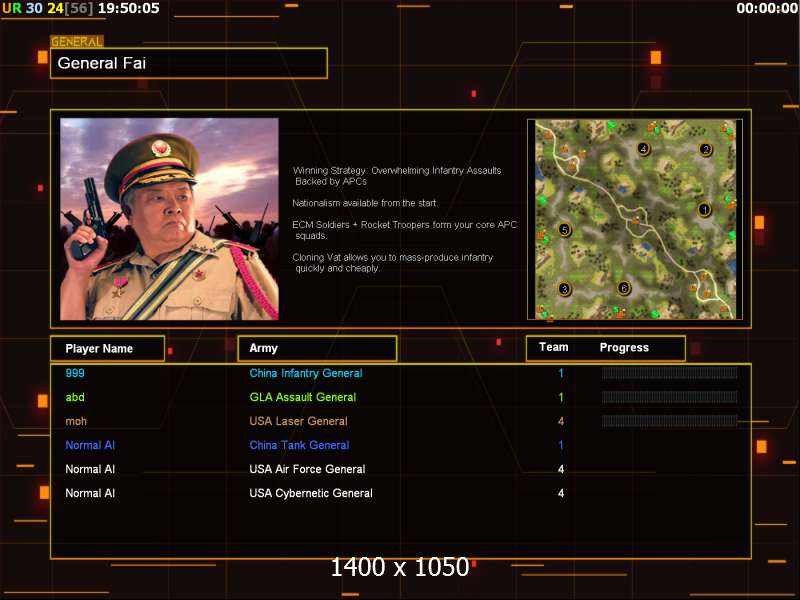Click progress bar for player abd

click(669, 397)
